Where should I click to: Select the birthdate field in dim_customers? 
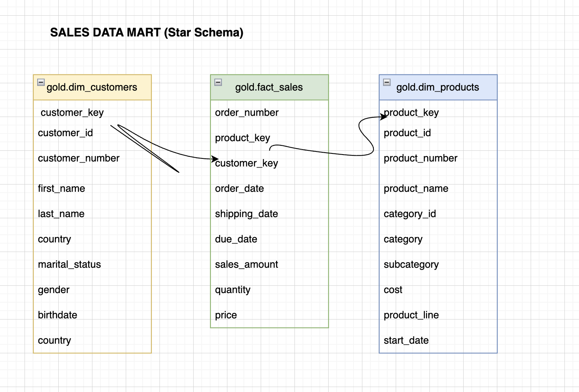(x=58, y=315)
